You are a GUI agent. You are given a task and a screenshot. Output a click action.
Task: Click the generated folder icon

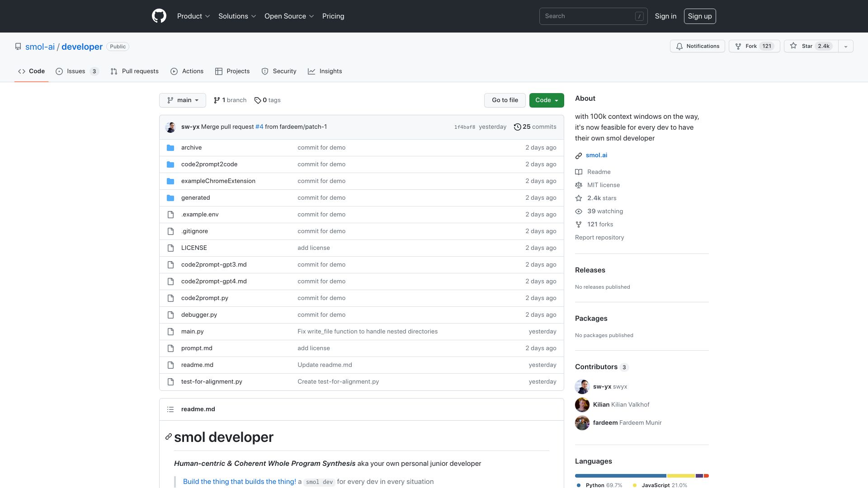click(170, 198)
